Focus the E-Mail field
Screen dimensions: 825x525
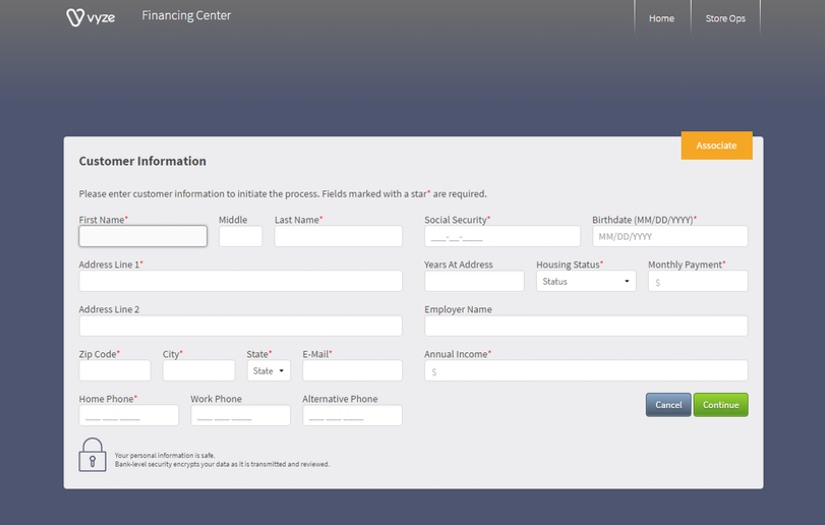[352, 370]
